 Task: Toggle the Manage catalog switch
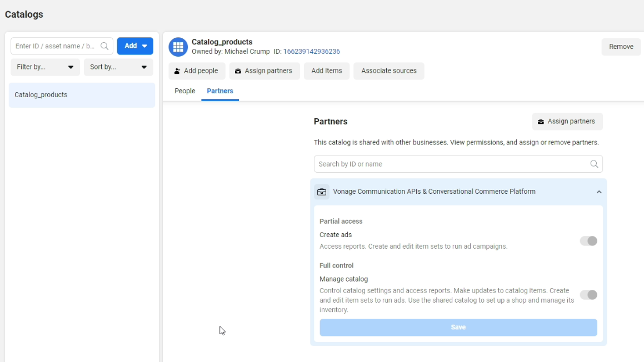point(588,295)
